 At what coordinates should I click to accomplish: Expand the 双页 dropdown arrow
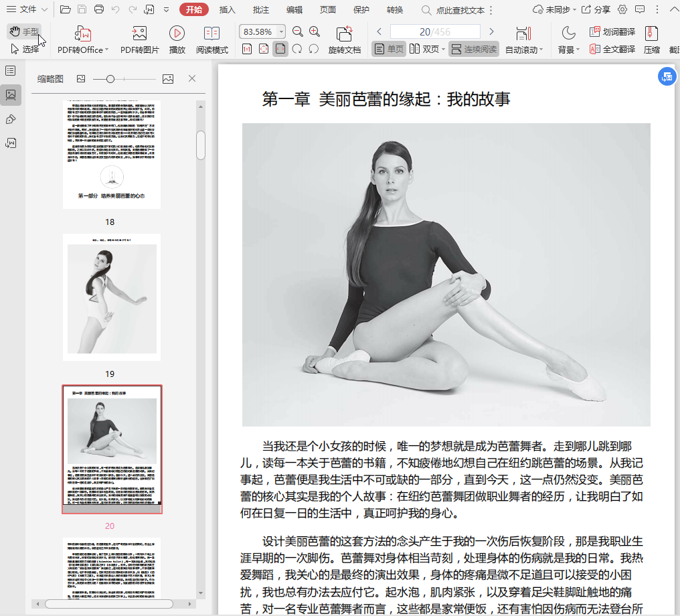pyautogui.click(x=443, y=50)
